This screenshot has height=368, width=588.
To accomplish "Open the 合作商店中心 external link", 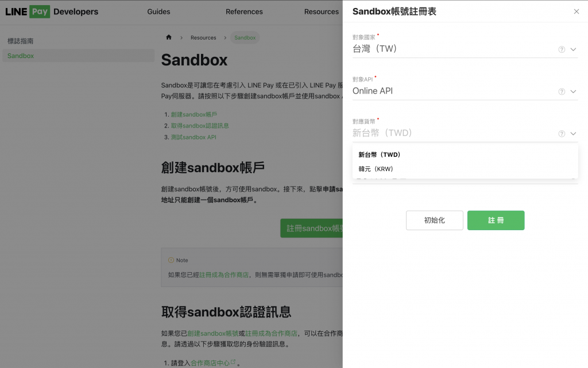I will pos(213,363).
